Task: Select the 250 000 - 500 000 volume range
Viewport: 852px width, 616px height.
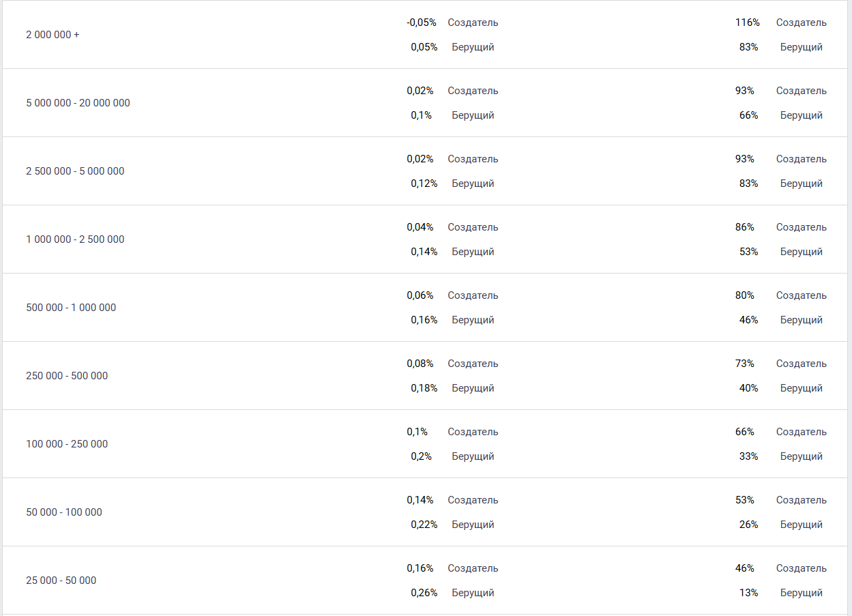Action: 67,376
